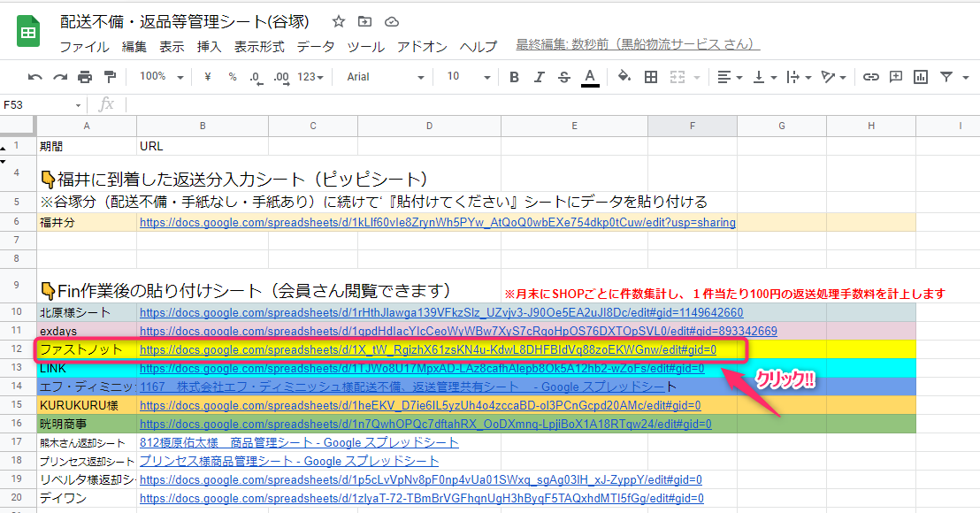The width and height of the screenshot is (980, 513).
Task: Insert a chart
Action: point(921,77)
